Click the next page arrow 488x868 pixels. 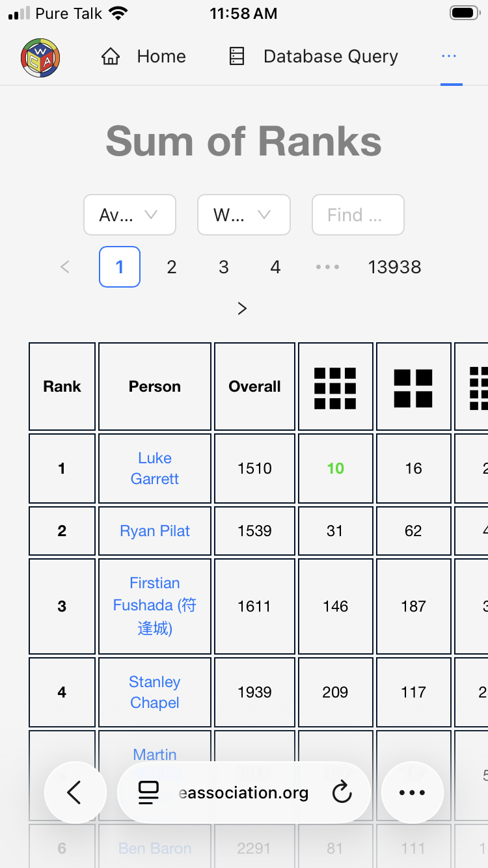point(242,308)
